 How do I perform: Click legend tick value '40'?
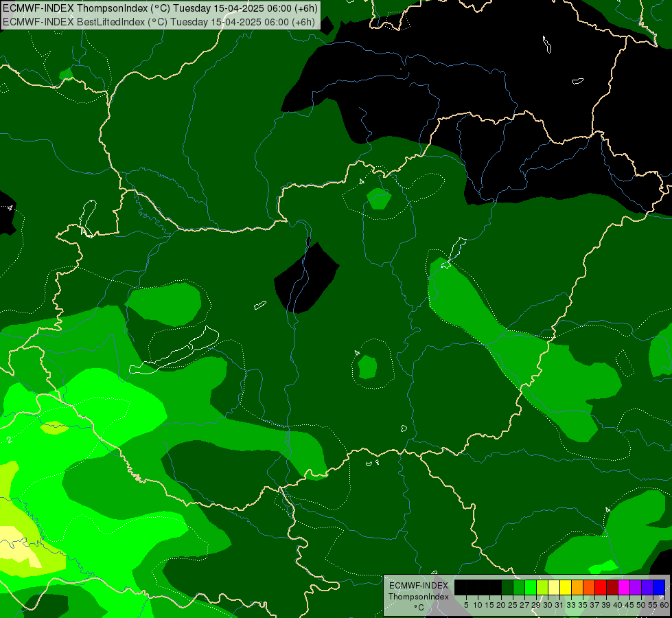point(618,605)
